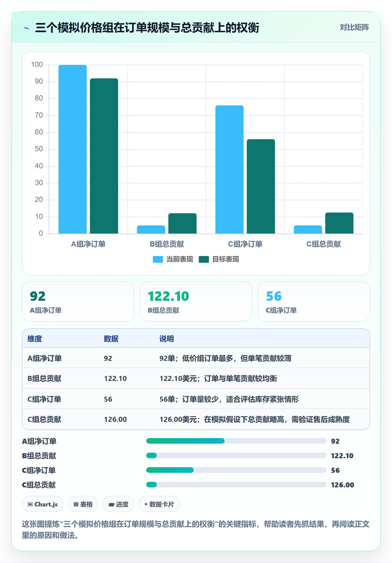Select the 表格 tag chip
This screenshot has height=563, width=392.
[83, 504]
